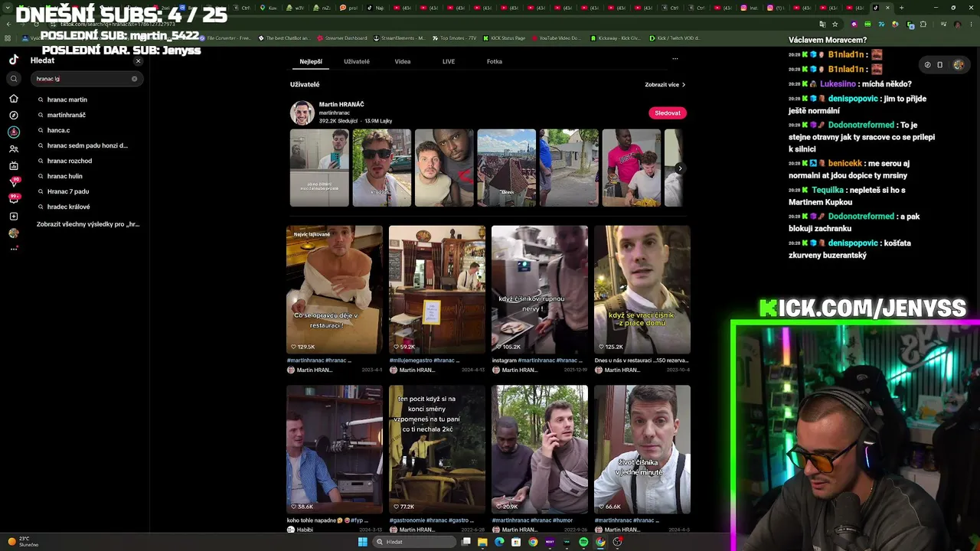980x551 pixels.
Task: Open the Friends icon in TikTok sidebar
Action: (14, 149)
